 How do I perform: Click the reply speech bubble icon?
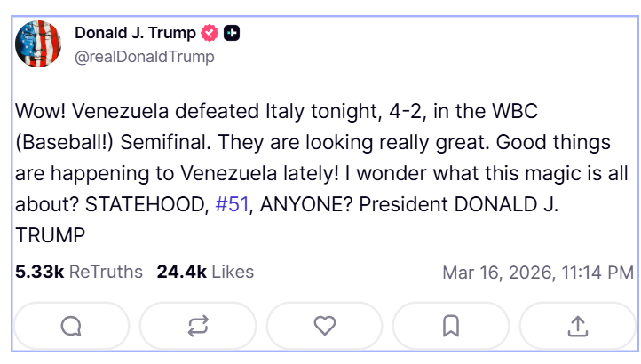coord(72,326)
